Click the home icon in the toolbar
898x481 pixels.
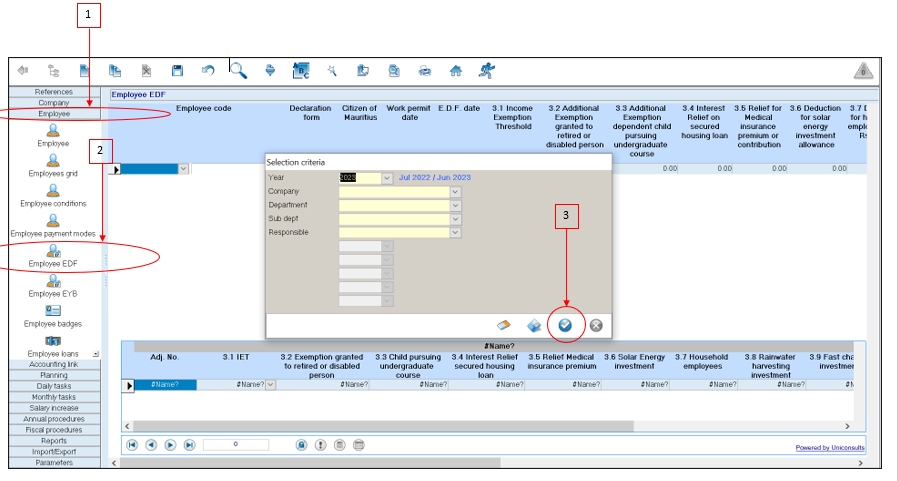(455, 71)
